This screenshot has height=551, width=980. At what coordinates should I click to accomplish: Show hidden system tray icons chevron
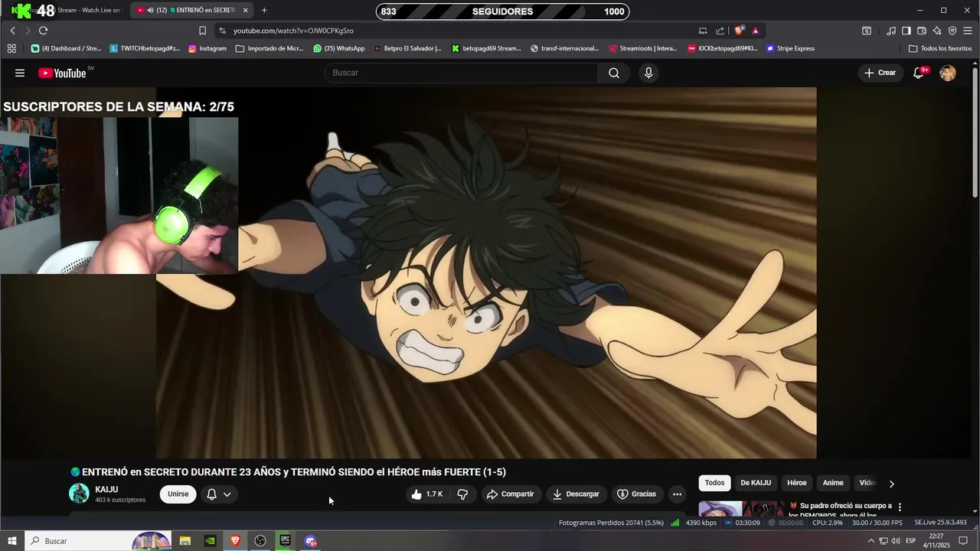[x=871, y=541]
